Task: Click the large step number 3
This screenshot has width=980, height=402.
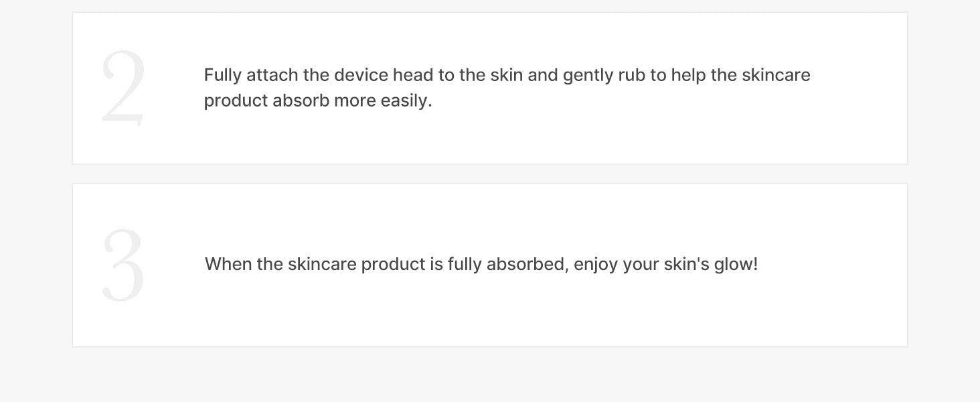Action: [123, 265]
